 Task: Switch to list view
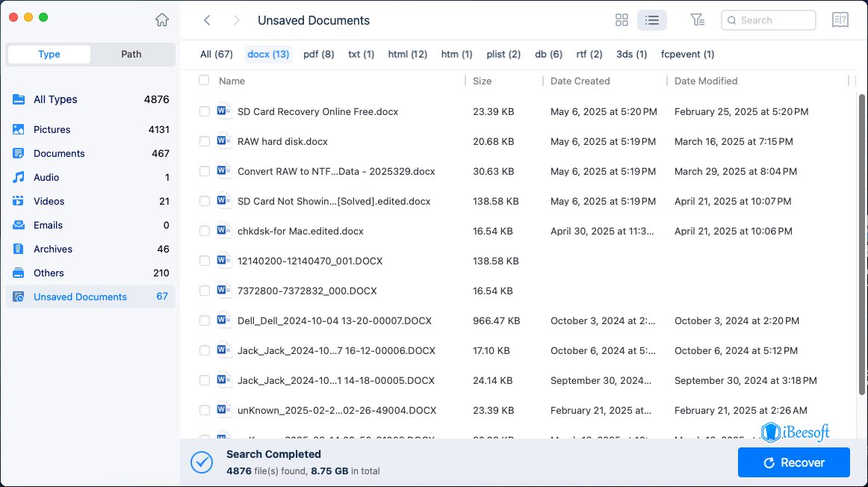pos(651,20)
